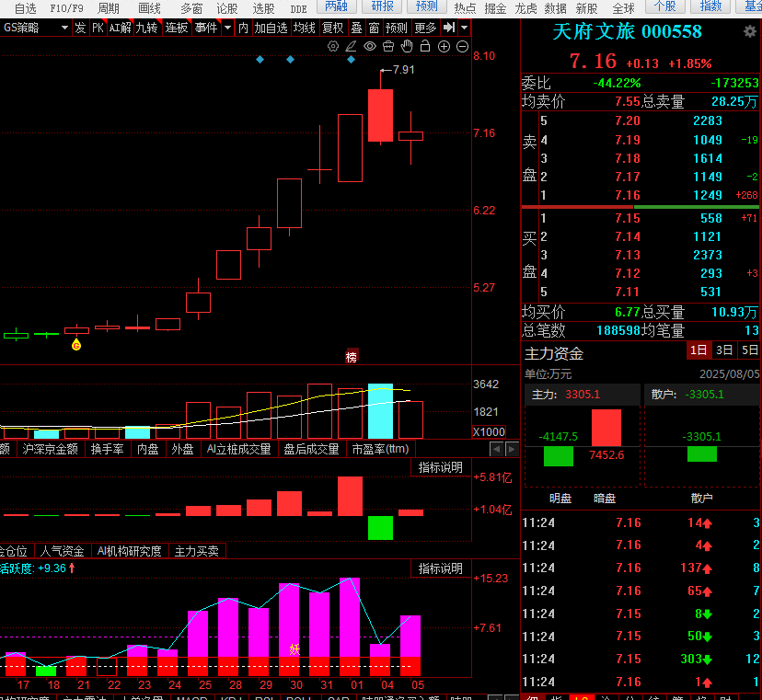
Task: Select the pencil drawing tool
Action: [351, 47]
